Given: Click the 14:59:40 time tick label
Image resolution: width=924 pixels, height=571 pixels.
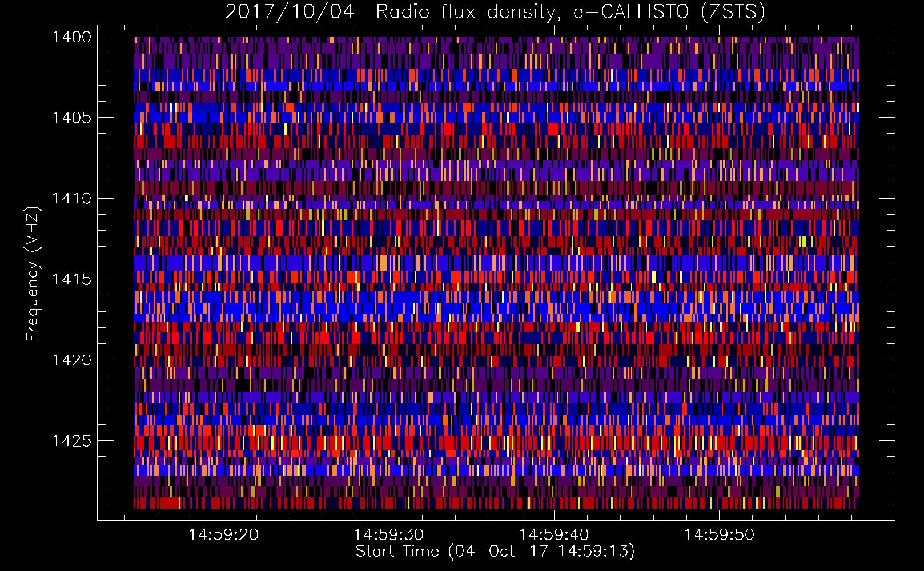Looking at the screenshot, I should (554, 535).
